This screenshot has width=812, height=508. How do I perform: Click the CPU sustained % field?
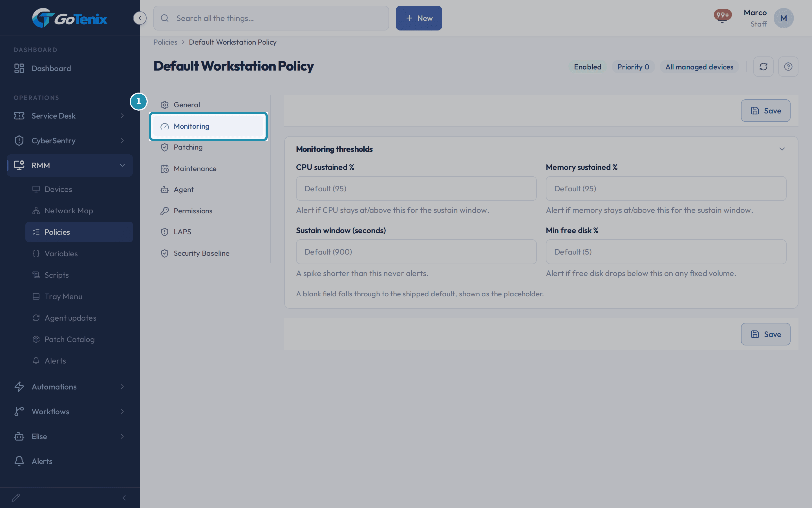coord(416,189)
